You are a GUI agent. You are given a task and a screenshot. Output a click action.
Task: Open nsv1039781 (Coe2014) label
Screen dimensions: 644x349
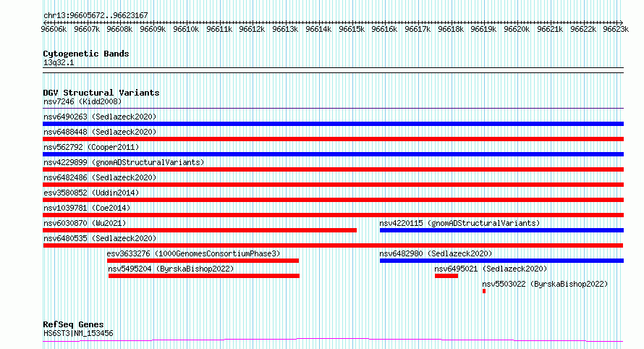(87, 208)
